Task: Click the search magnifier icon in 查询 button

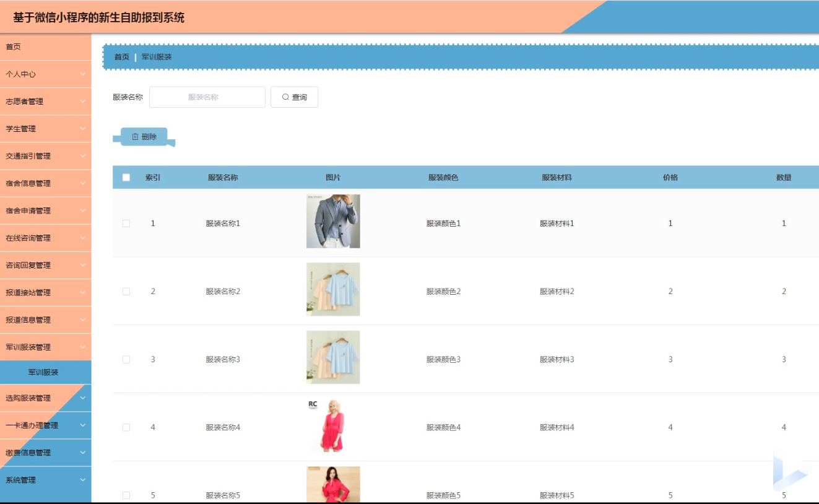Action: coord(285,97)
